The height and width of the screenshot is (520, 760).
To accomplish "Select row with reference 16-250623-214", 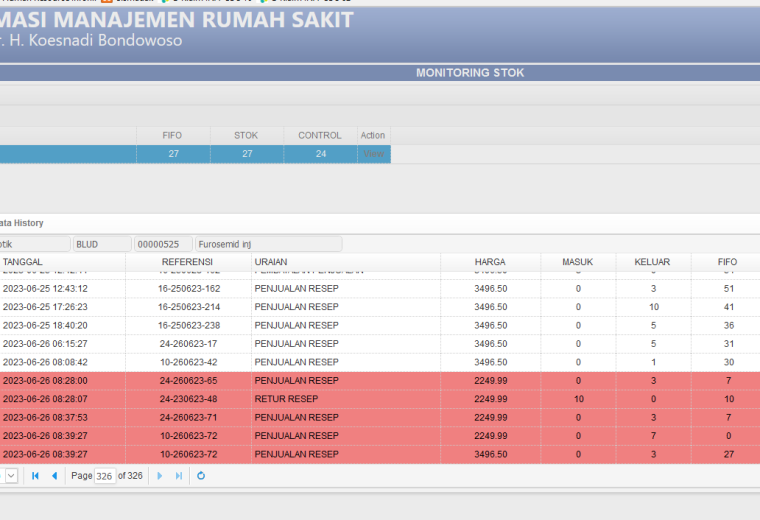I will pos(380,307).
